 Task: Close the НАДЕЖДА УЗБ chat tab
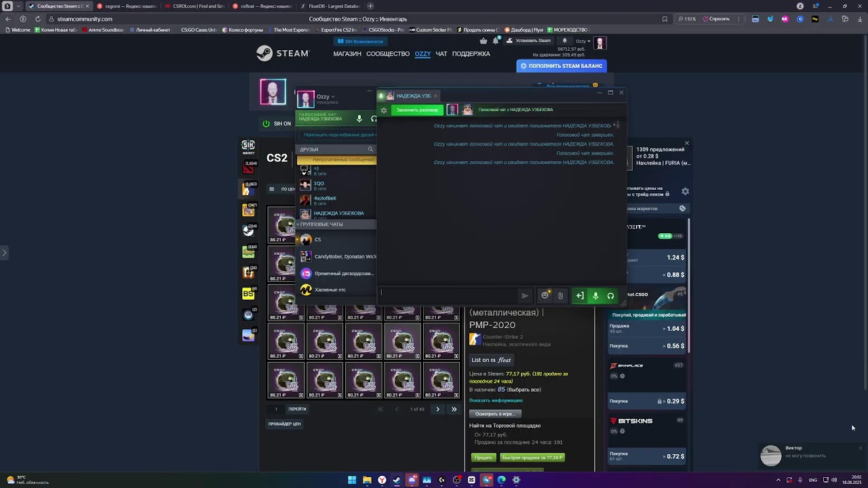click(435, 96)
